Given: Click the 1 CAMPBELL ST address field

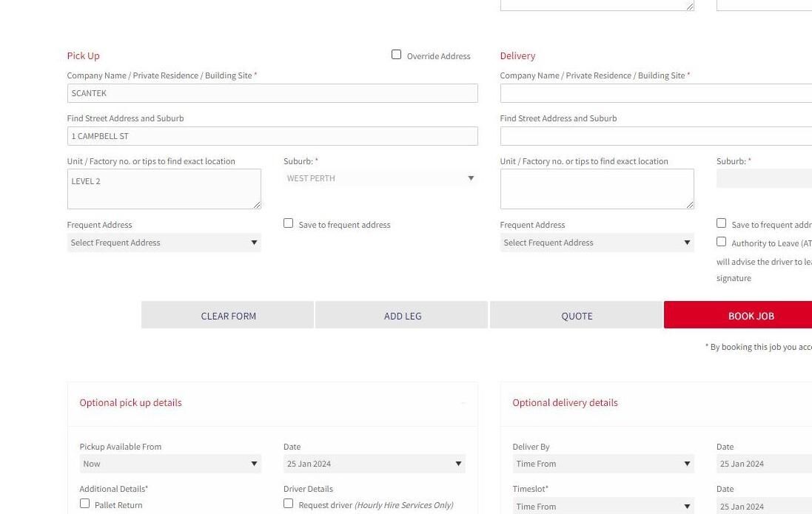Looking at the screenshot, I should coord(272,136).
